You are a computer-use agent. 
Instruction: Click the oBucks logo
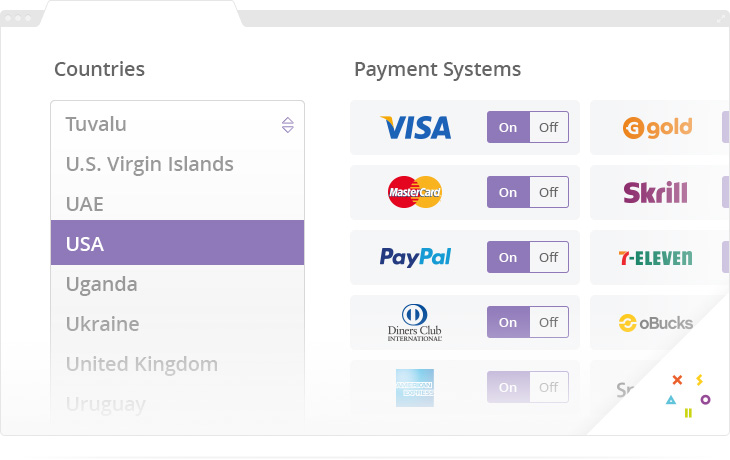[x=656, y=323]
